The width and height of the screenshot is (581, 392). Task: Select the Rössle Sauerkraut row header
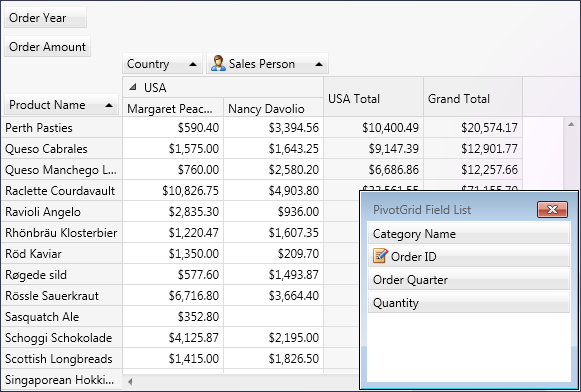point(62,296)
